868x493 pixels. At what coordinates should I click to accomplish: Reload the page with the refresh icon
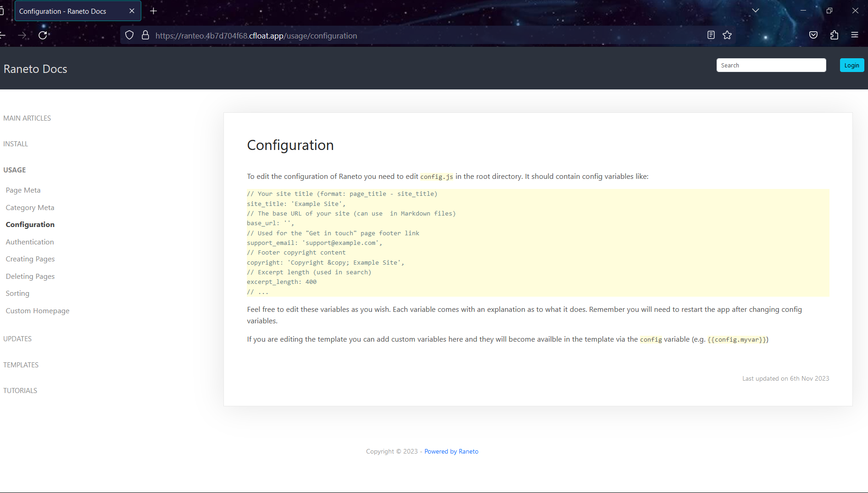(x=43, y=35)
